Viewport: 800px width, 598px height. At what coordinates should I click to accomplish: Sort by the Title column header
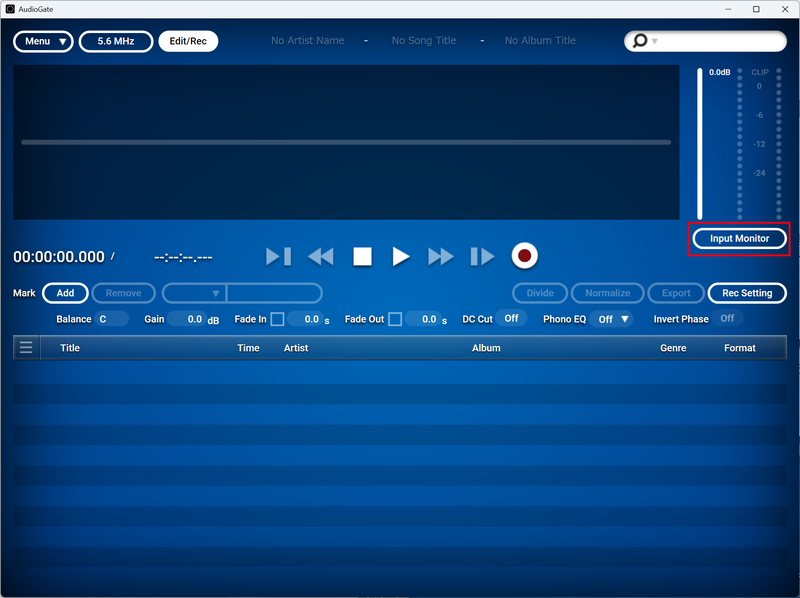(x=70, y=348)
